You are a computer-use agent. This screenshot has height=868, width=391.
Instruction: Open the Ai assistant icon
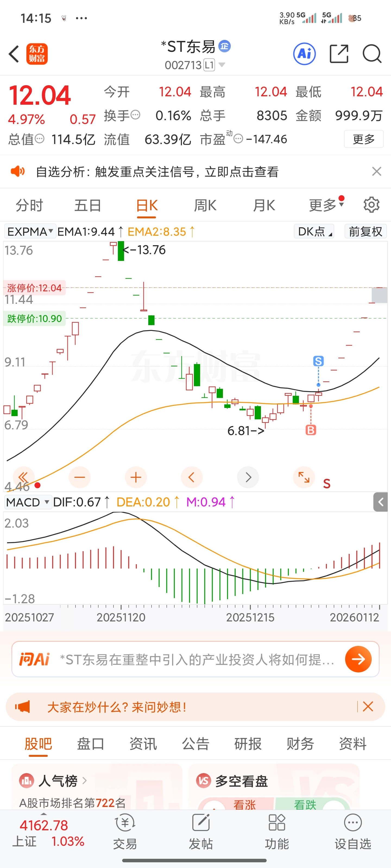pos(304,54)
